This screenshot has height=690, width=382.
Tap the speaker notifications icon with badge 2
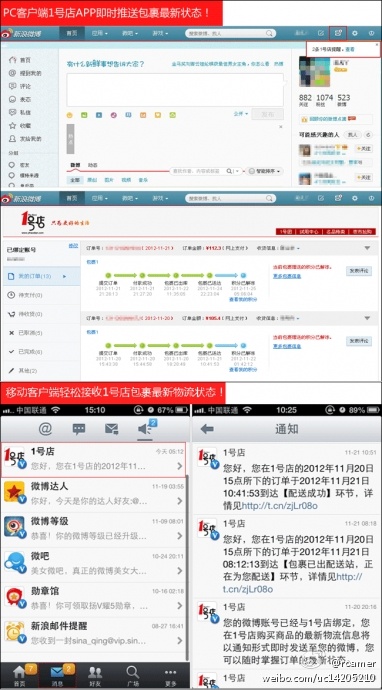[x=146, y=429]
